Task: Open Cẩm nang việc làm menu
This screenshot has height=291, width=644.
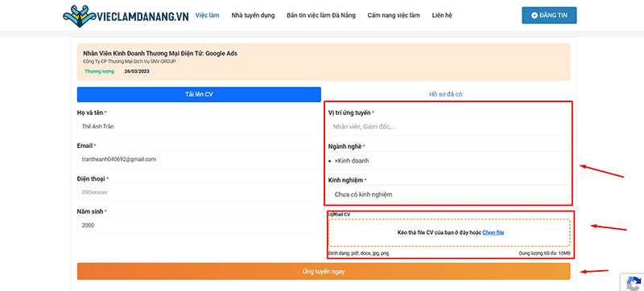Action: click(394, 15)
